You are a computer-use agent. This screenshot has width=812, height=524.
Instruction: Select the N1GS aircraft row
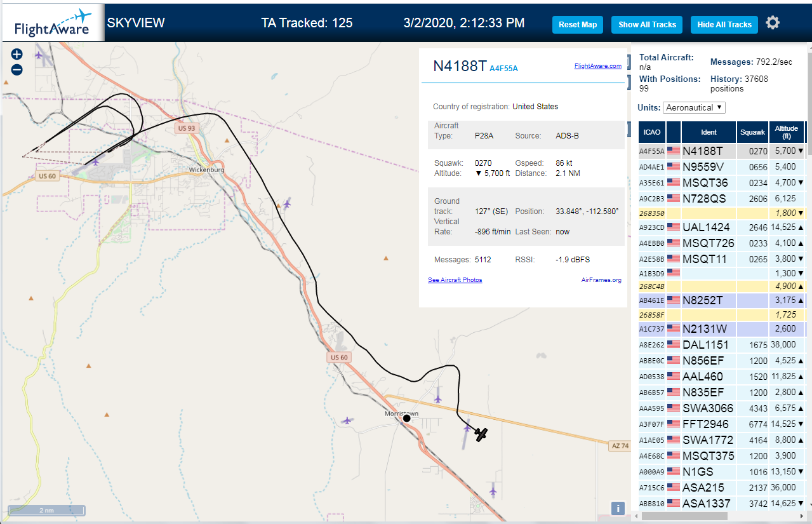click(722, 472)
